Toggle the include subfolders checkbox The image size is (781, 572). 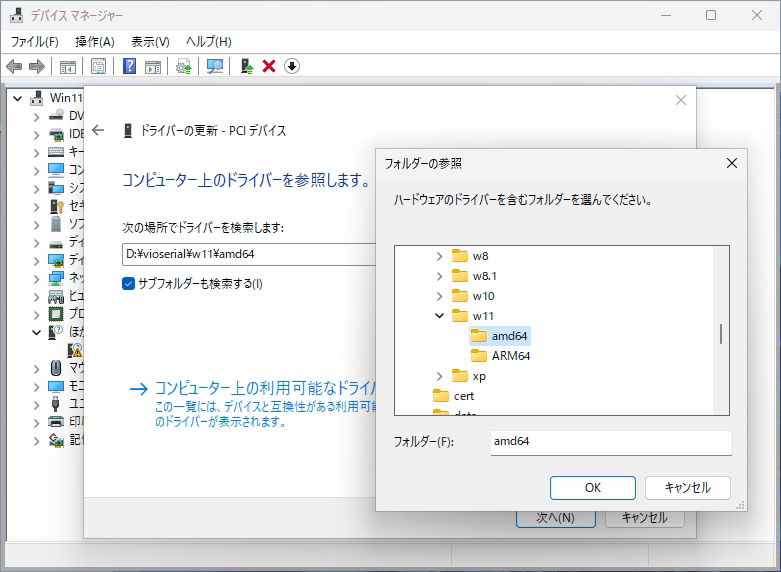[129, 284]
